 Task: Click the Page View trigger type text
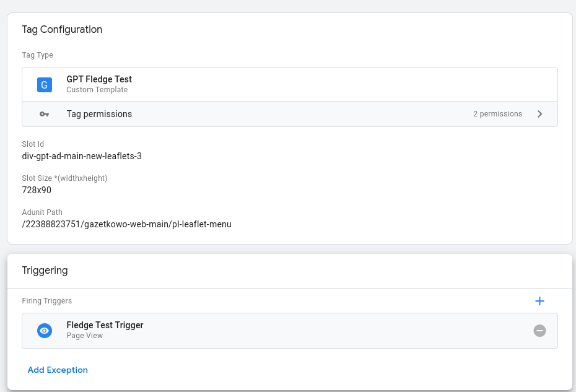click(85, 336)
